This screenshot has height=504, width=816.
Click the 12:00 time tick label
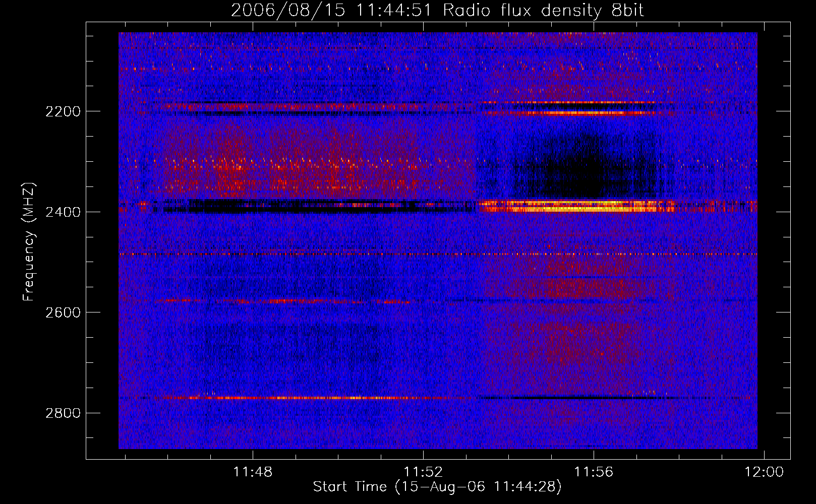click(x=765, y=472)
